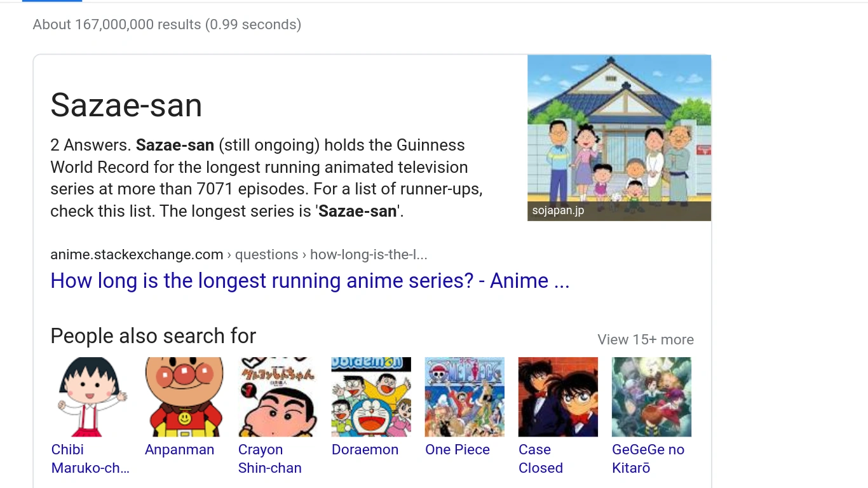This screenshot has height=488, width=868.
Task: Follow the Crayon Shin-chan text link
Action: 269,459
